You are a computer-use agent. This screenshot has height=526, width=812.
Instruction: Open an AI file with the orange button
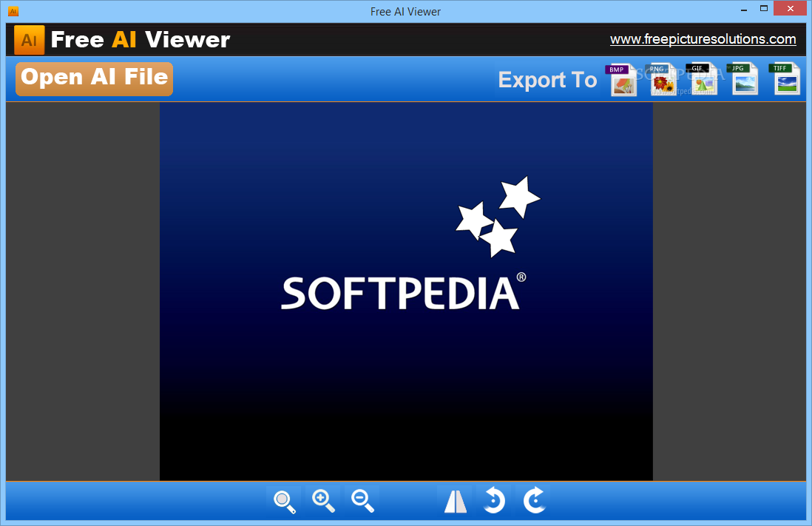94,78
